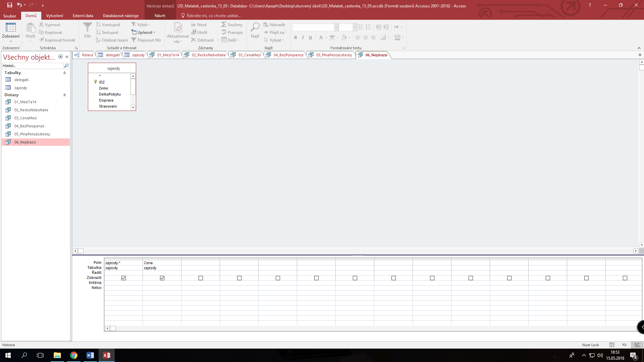Click the Zobrazení datasheet view icon
Screen dimensions: 644x362
coord(11,28)
